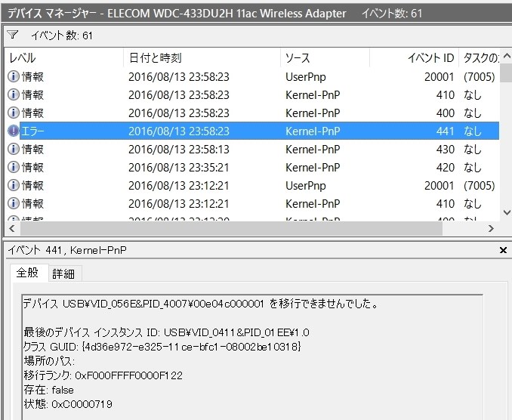The image size is (512, 420).
Task: Close the Event 441 details pane
Action: [x=503, y=250]
